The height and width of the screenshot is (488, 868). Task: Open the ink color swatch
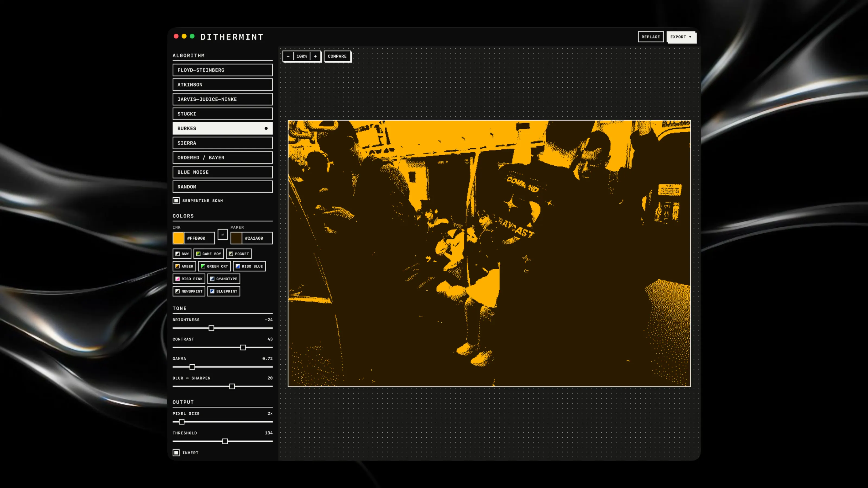pyautogui.click(x=178, y=238)
